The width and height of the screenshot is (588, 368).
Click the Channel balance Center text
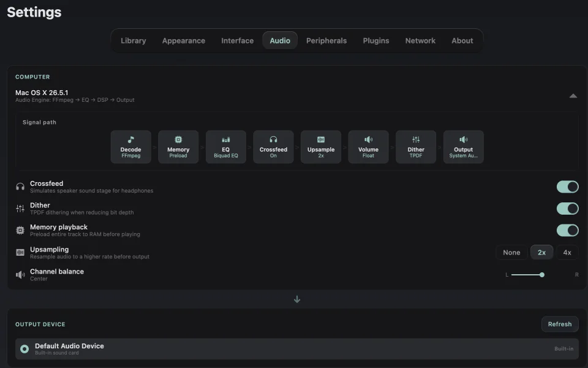[x=39, y=278]
